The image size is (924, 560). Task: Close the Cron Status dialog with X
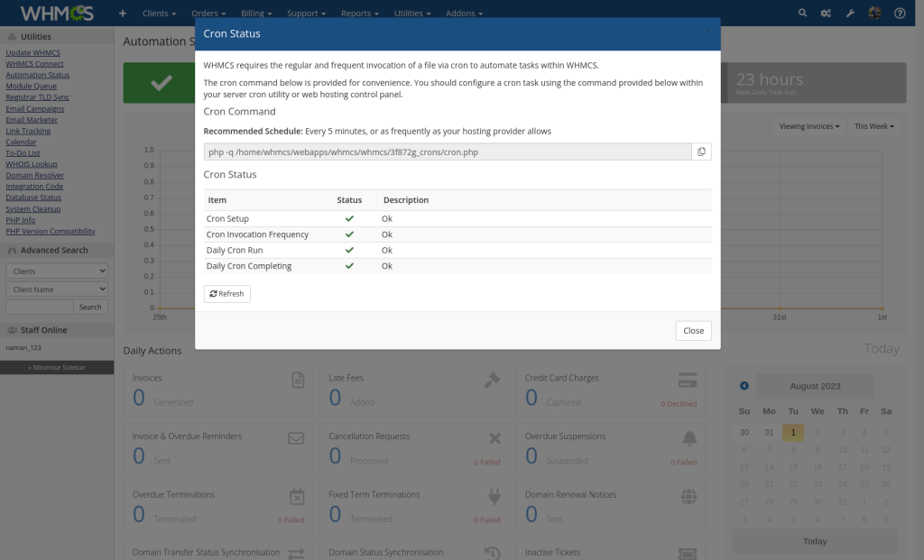tap(707, 32)
